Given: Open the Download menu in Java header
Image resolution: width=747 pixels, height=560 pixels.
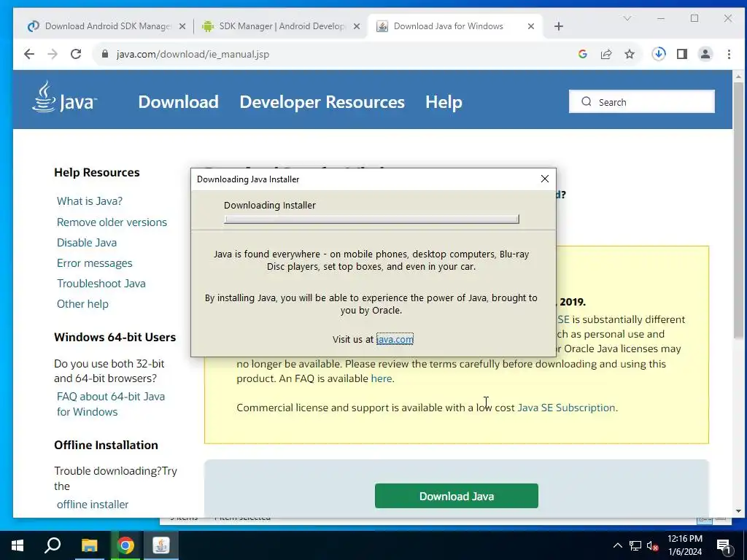Looking at the screenshot, I should tap(178, 102).
